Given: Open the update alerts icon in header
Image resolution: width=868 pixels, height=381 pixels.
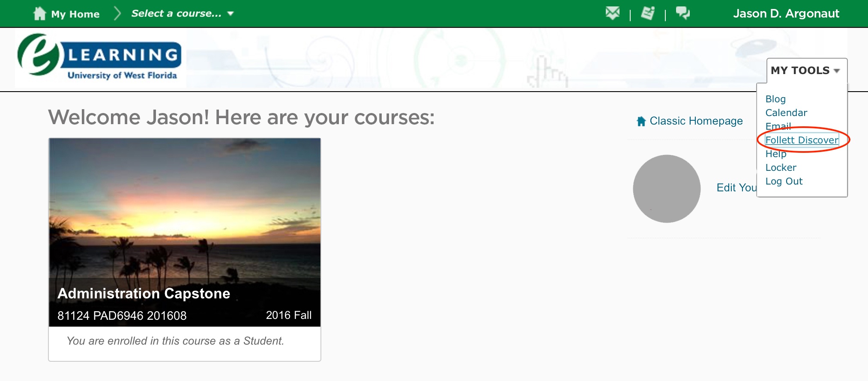Looking at the screenshot, I should 648,13.
